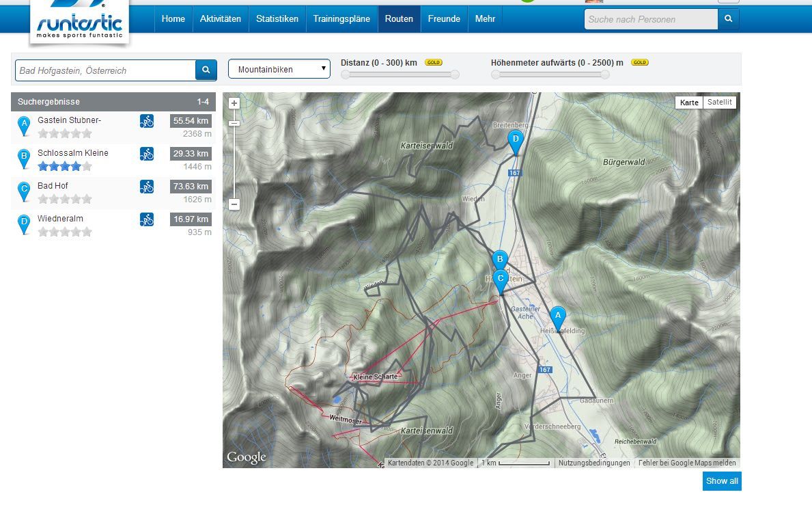Switch map to Karte view
Viewport: 812px width, 516px height.
pyautogui.click(x=689, y=103)
